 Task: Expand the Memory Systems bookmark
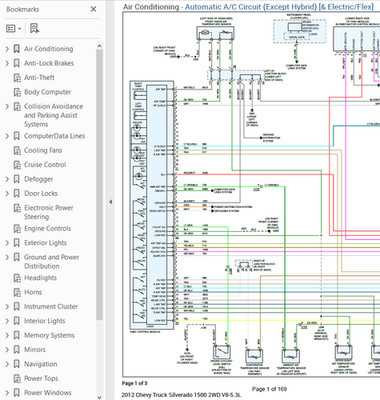(7, 335)
